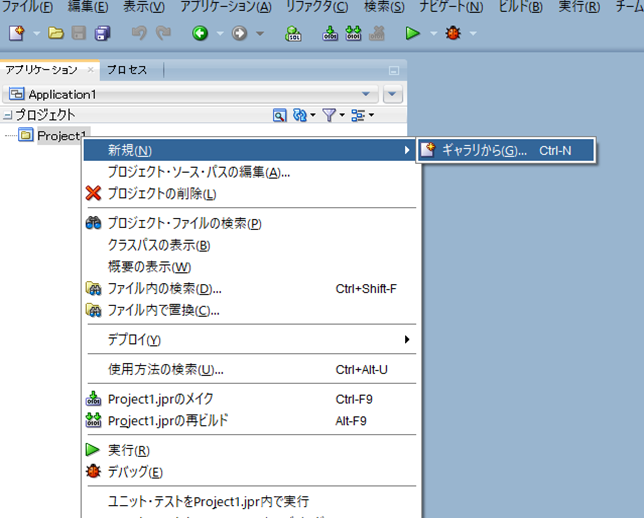Click the New file toolbar icon
This screenshot has height=518, width=644.
pyautogui.click(x=16, y=34)
